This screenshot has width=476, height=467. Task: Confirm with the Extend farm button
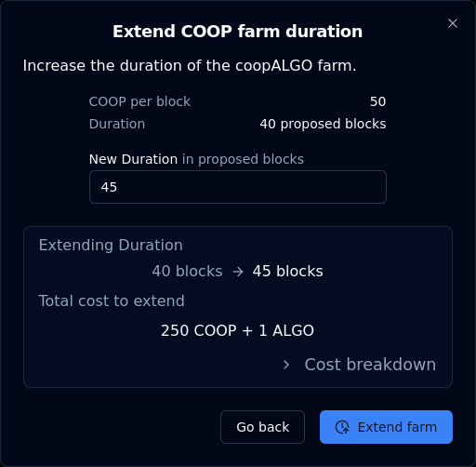point(386,427)
